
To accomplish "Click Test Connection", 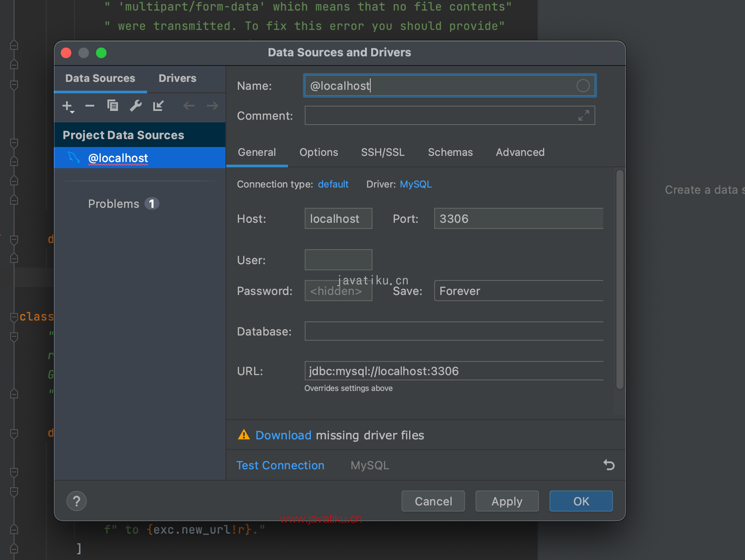I will tap(280, 465).
